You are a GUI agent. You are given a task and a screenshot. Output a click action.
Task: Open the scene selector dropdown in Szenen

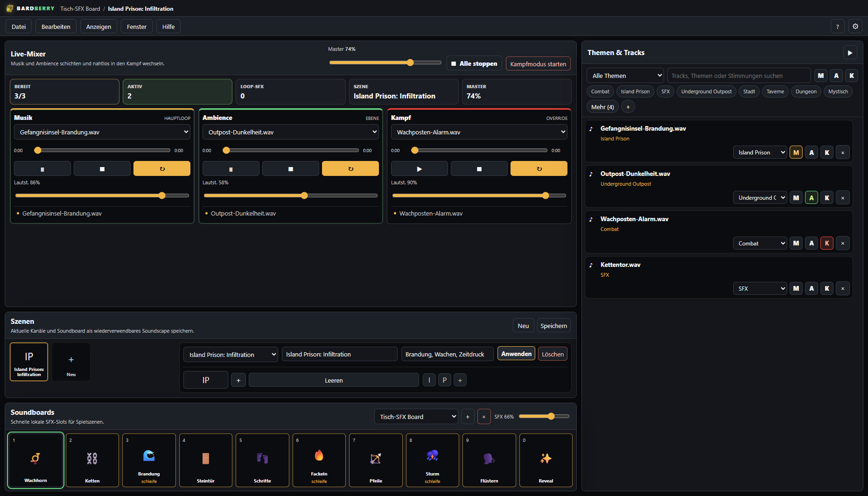coord(231,355)
